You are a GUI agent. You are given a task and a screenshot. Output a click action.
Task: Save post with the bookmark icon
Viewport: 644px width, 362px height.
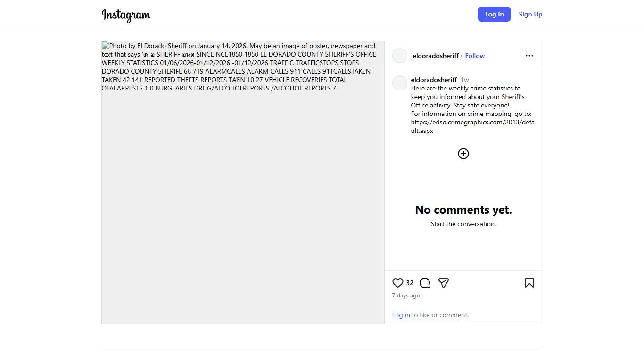click(529, 283)
